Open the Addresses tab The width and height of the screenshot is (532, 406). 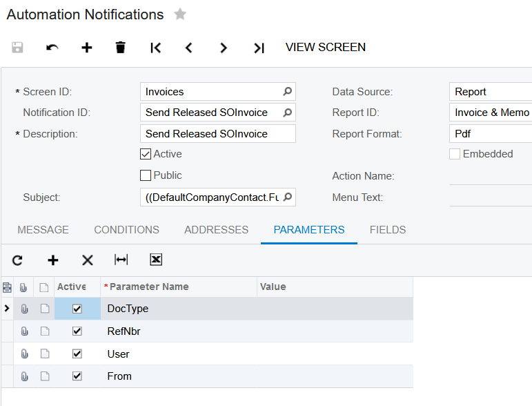coord(216,230)
